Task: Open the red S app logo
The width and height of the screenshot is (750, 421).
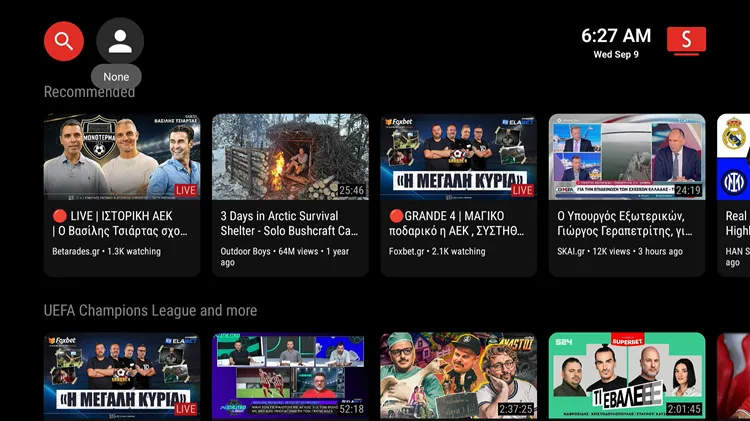Action: (x=686, y=40)
